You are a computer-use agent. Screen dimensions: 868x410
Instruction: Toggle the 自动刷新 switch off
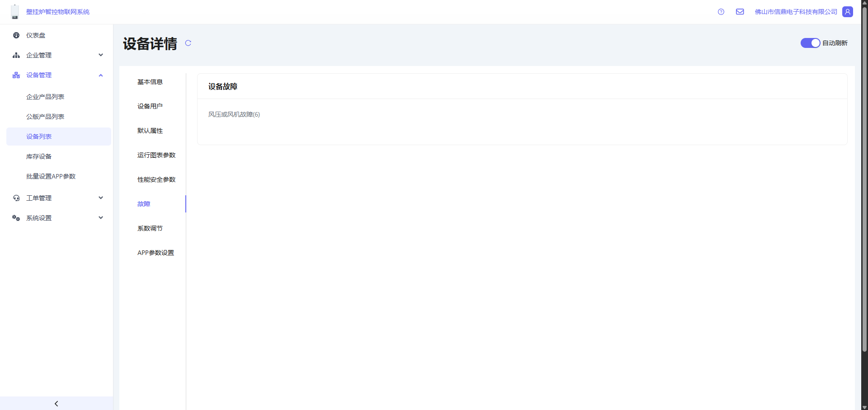810,43
